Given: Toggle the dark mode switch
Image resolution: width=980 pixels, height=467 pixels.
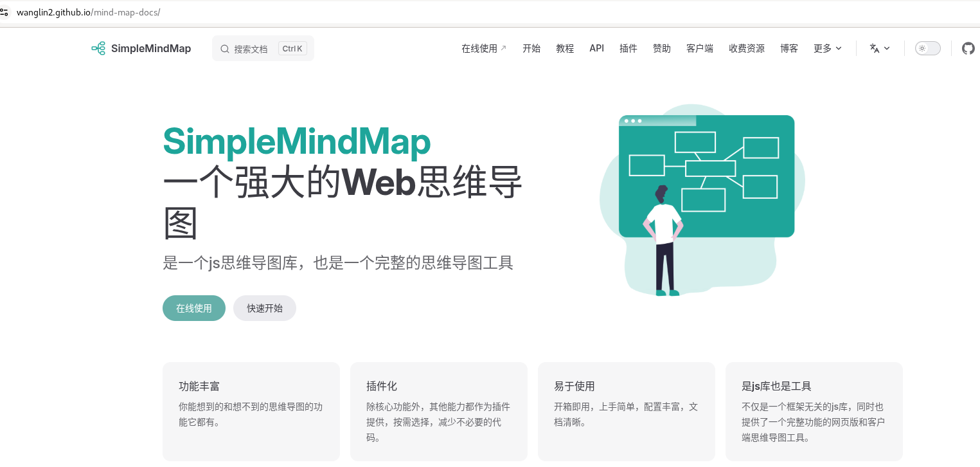Looking at the screenshot, I should tap(927, 48).
